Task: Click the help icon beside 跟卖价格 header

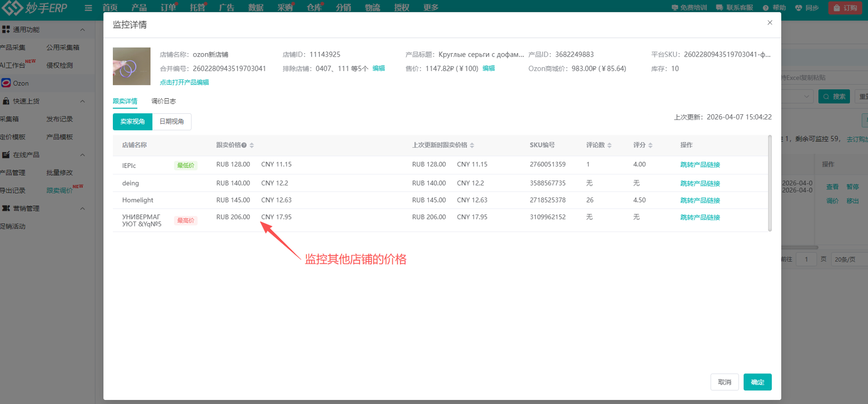Action: pyautogui.click(x=244, y=145)
